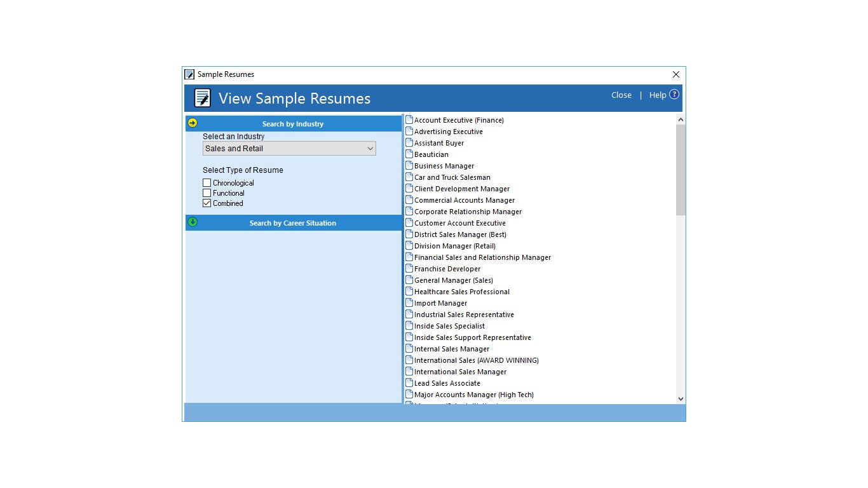Click the document icon for Client Development Manager
Screen dimensions: 868x488
[x=409, y=188]
